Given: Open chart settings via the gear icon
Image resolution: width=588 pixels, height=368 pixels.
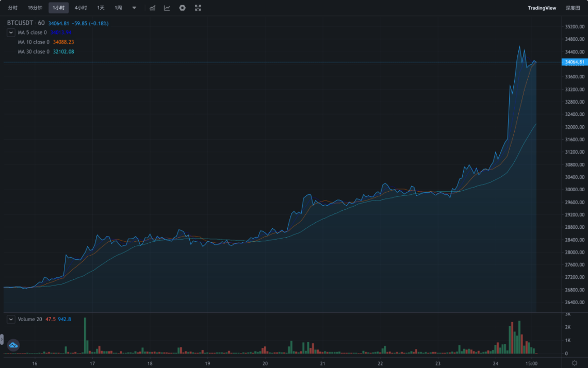Looking at the screenshot, I should [182, 8].
